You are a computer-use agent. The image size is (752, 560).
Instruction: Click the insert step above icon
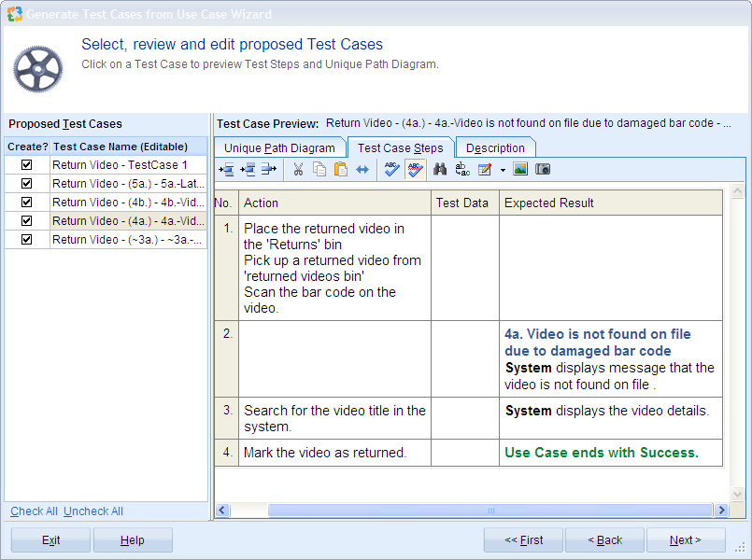(226, 169)
